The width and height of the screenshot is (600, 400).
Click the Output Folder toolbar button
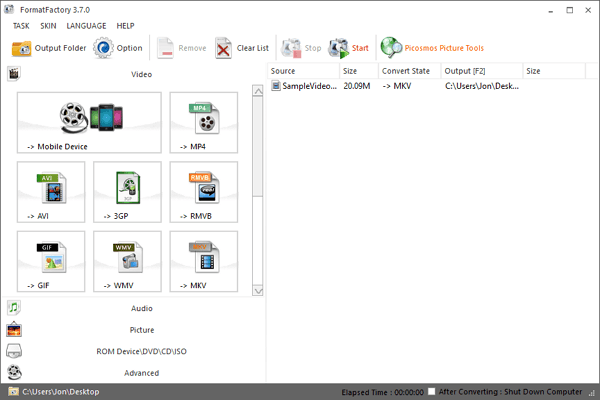49,48
